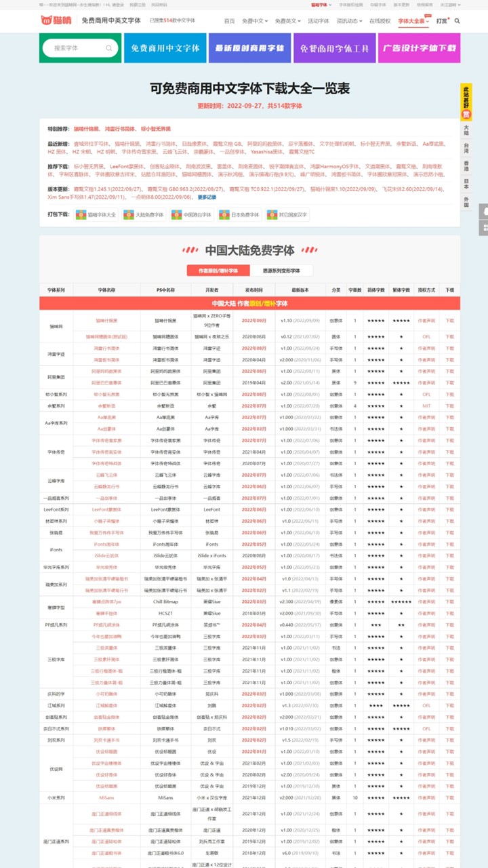Screen dimensions: 488x868
Task: Open the 打赏 menu item
Action: (x=443, y=21)
